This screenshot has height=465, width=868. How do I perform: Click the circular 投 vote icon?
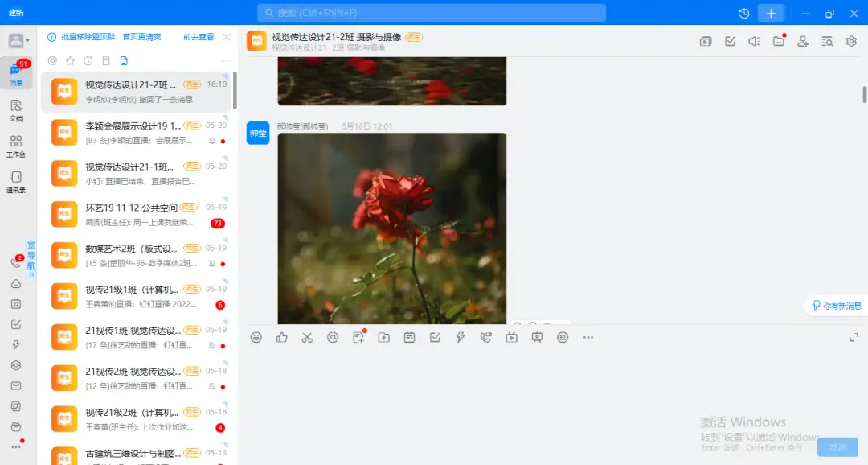point(563,338)
